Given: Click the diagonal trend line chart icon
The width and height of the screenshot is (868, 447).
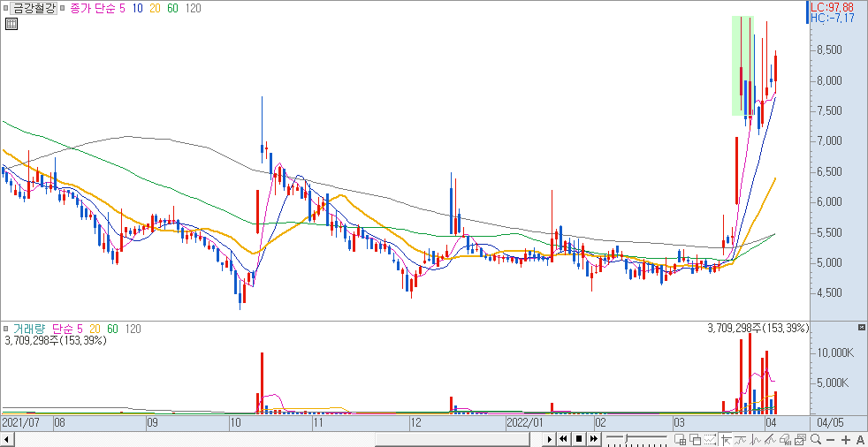Looking at the screenshot, I should pos(770,439).
